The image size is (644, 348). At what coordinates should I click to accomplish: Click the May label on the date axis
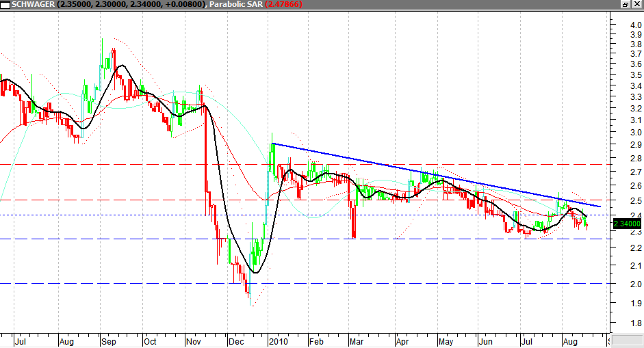pyautogui.click(x=446, y=341)
